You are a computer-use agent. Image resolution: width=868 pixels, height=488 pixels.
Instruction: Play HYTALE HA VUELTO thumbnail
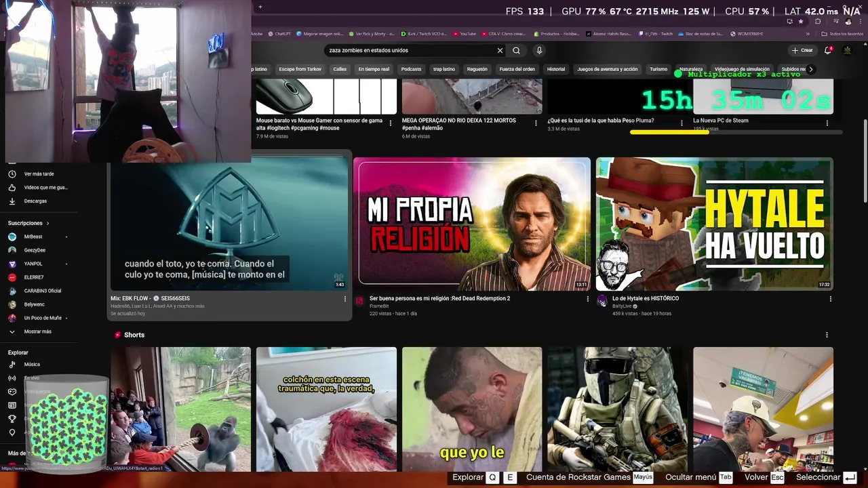[x=714, y=224]
